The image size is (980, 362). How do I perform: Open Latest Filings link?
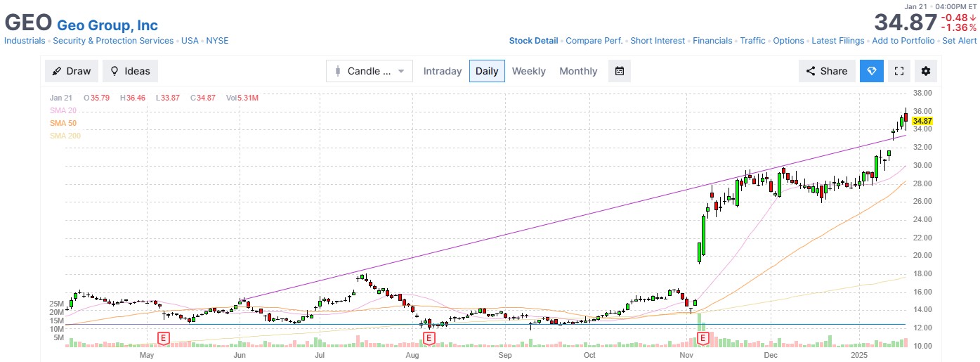point(838,41)
